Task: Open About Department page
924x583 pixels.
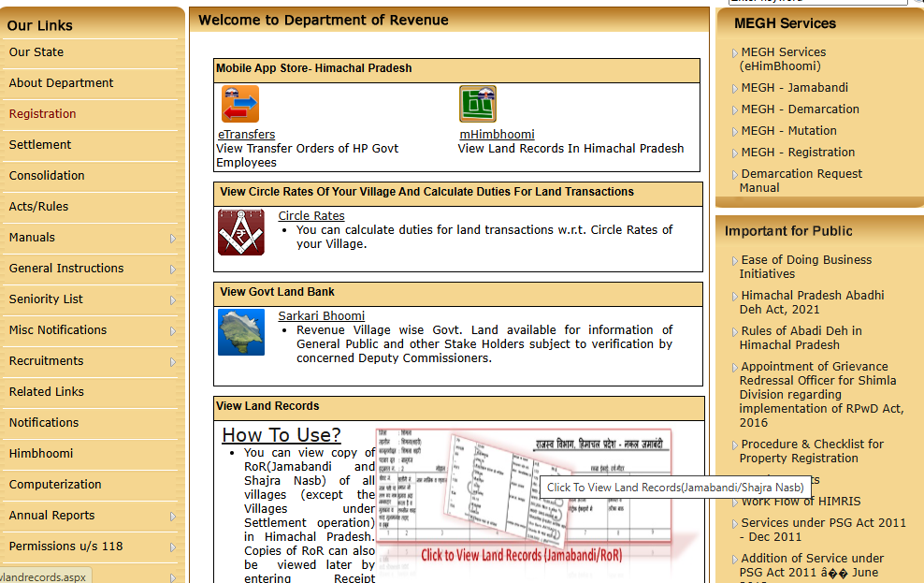Action: pos(62,82)
